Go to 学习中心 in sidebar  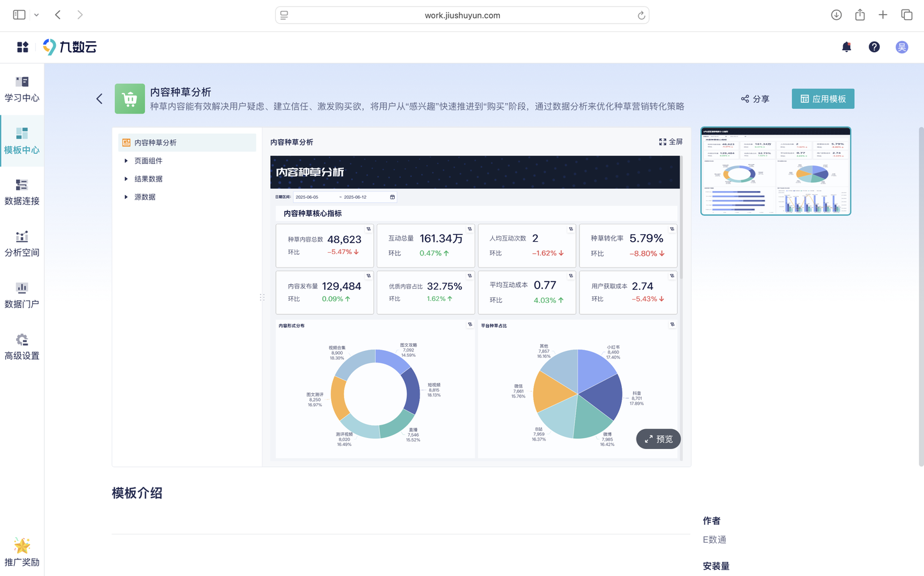(22, 89)
